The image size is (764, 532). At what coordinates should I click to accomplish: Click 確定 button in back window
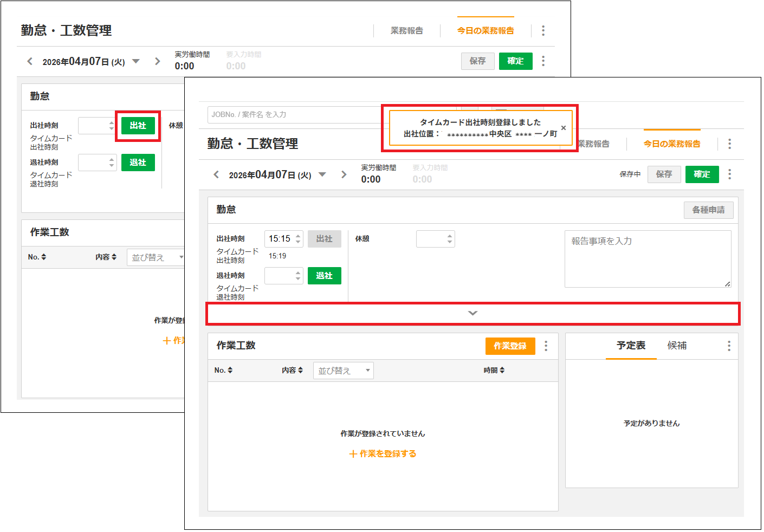tap(516, 61)
